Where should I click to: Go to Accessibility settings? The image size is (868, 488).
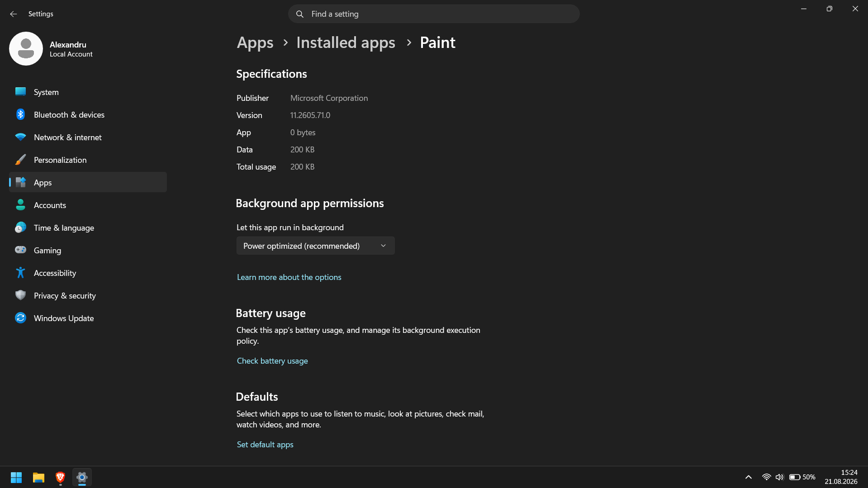88,273
